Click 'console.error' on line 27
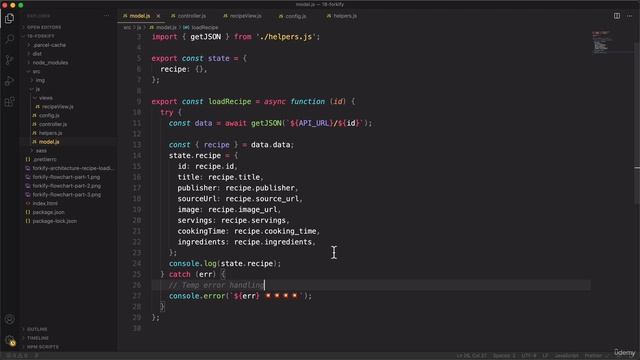This screenshot has width=640, height=360. [x=197, y=296]
